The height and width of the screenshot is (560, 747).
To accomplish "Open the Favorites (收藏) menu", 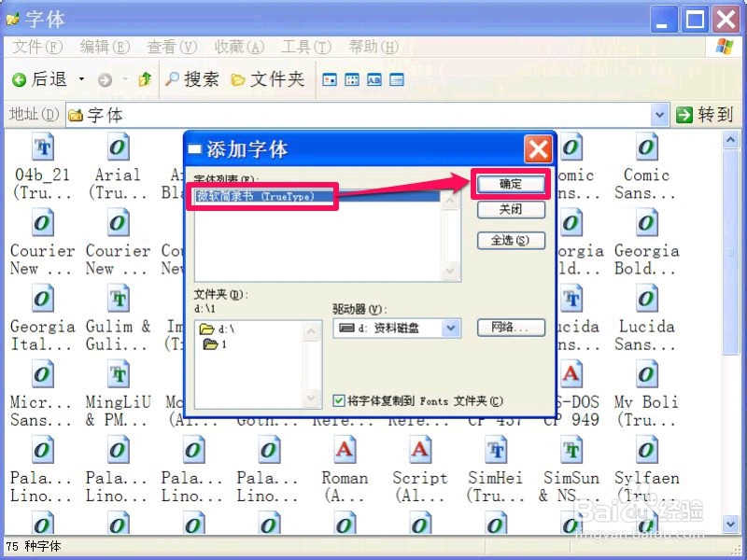I will pyautogui.click(x=239, y=47).
